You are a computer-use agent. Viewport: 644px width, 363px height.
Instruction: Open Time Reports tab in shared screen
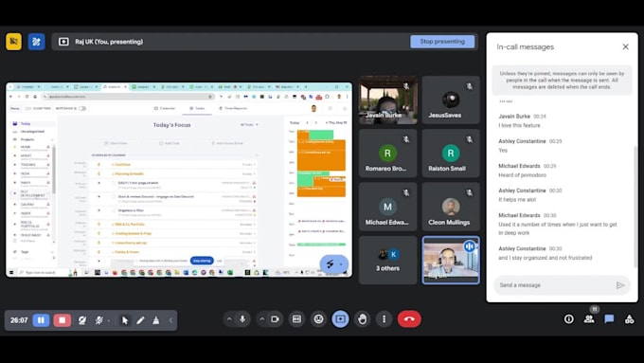(233, 108)
